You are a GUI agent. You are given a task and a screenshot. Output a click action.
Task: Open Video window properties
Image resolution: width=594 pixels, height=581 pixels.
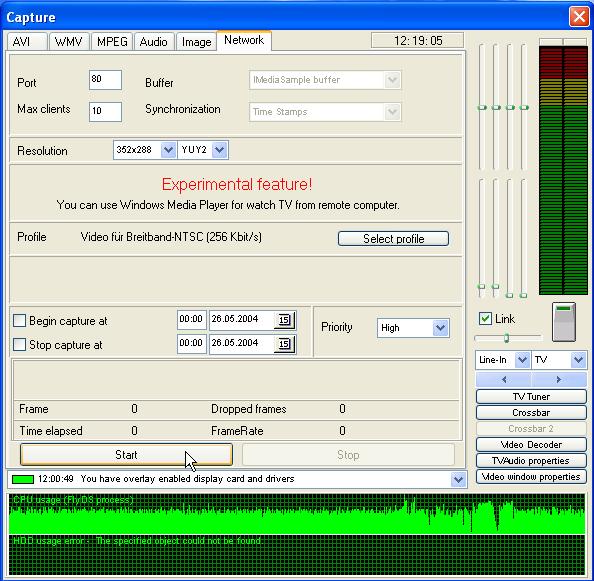click(x=531, y=476)
